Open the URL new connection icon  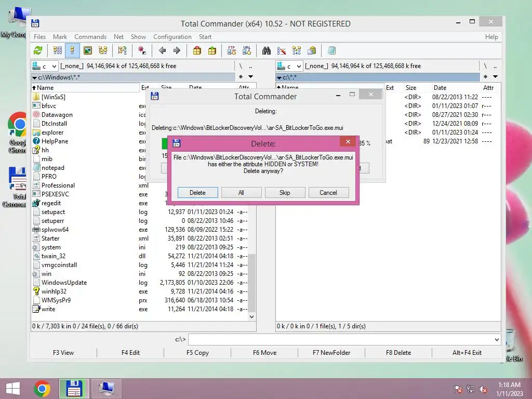[247, 51]
